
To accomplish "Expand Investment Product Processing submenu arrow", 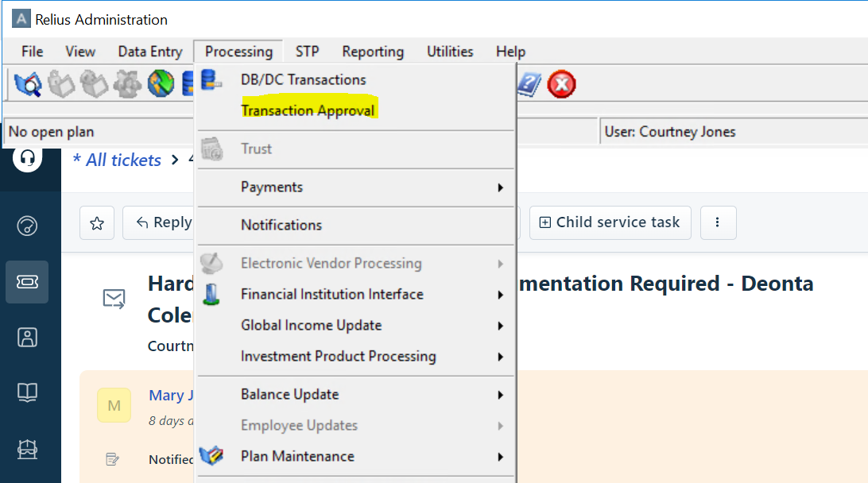I will pos(501,357).
